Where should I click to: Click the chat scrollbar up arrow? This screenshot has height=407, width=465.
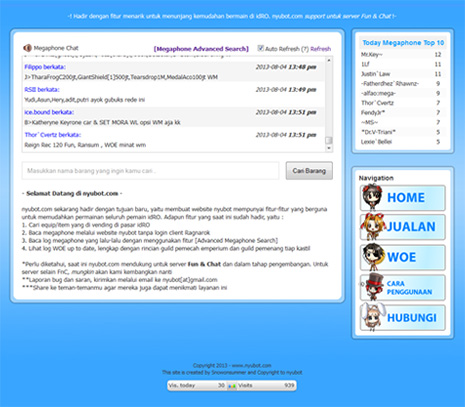(329, 60)
